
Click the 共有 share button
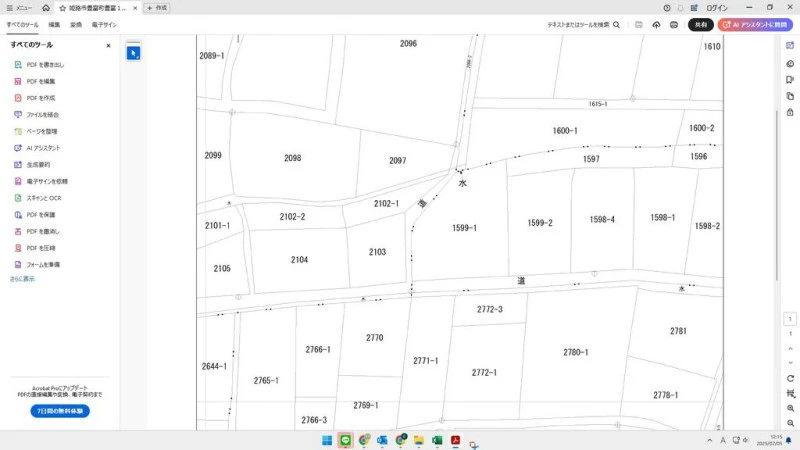coord(700,24)
